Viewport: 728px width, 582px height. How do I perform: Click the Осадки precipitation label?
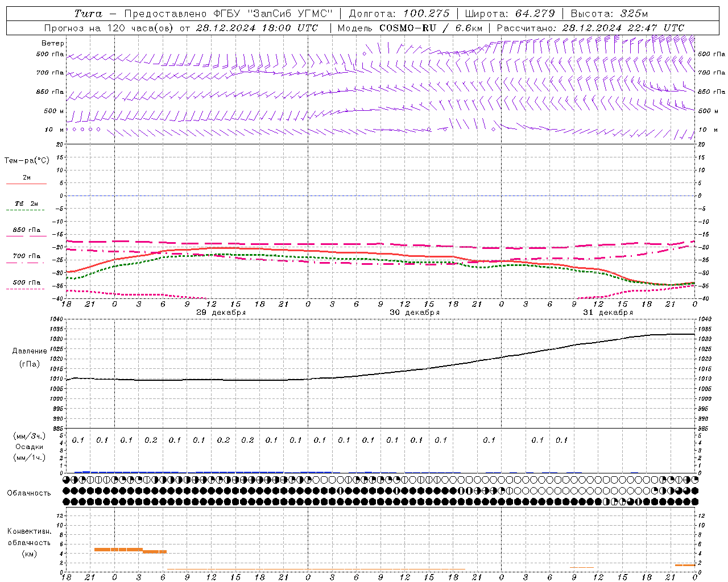30,447
